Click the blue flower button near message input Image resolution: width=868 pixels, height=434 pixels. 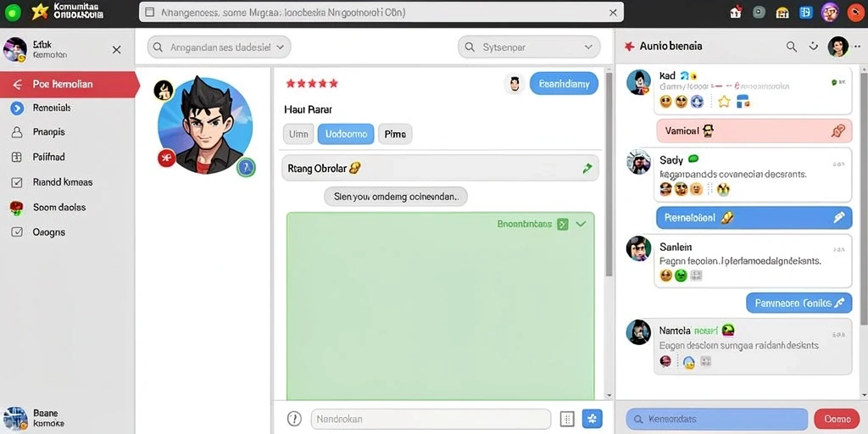592,419
